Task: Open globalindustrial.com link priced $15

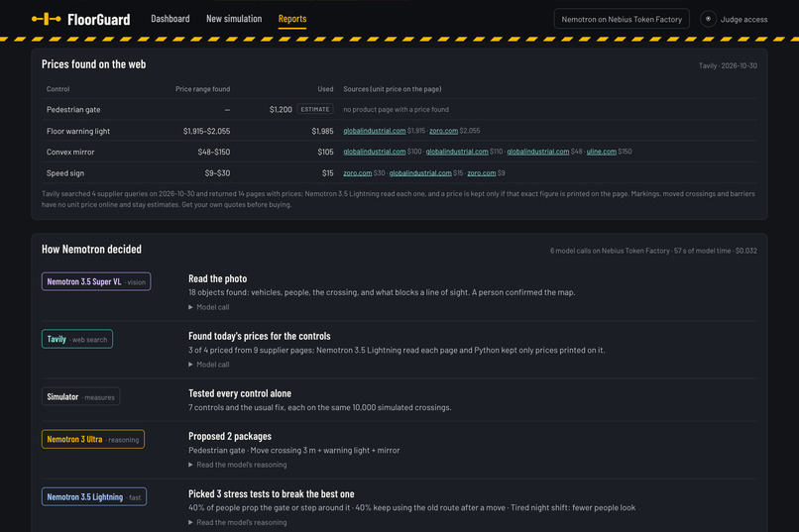Action: (x=420, y=173)
